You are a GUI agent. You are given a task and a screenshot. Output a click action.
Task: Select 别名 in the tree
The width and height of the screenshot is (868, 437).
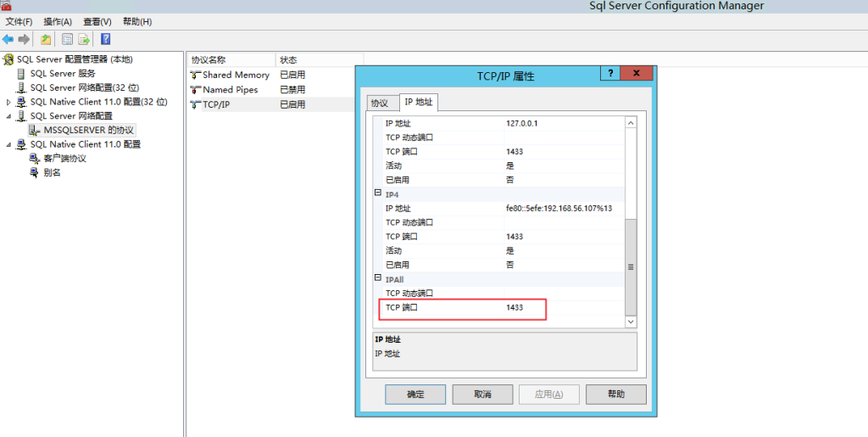coord(52,173)
